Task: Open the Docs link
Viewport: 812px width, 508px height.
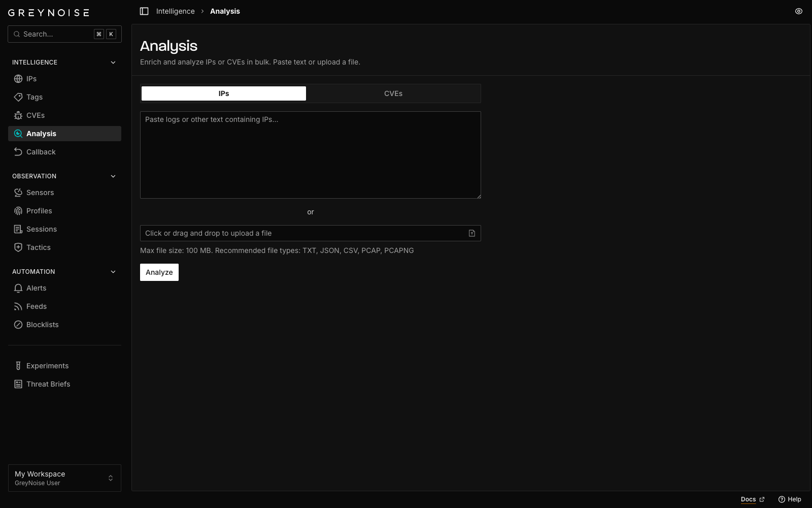Action: click(x=753, y=499)
